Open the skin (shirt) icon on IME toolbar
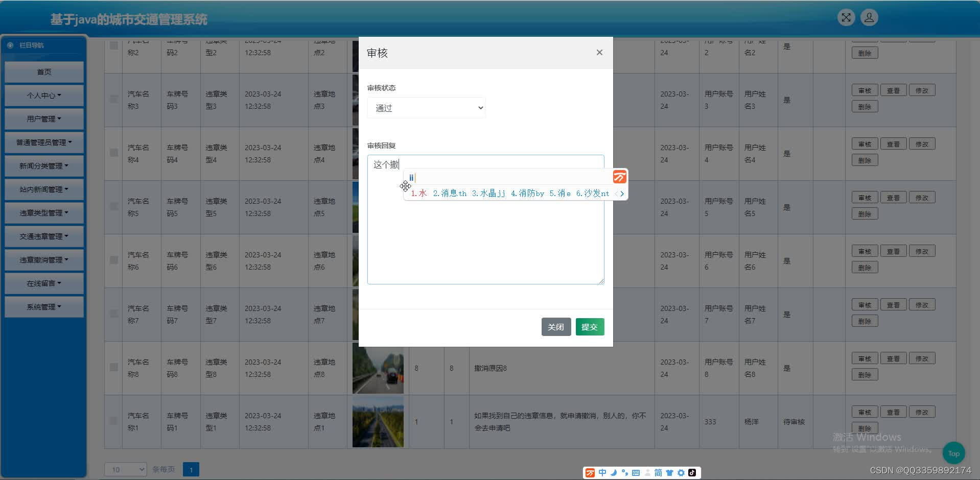The height and width of the screenshot is (480, 980). tap(669, 473)
